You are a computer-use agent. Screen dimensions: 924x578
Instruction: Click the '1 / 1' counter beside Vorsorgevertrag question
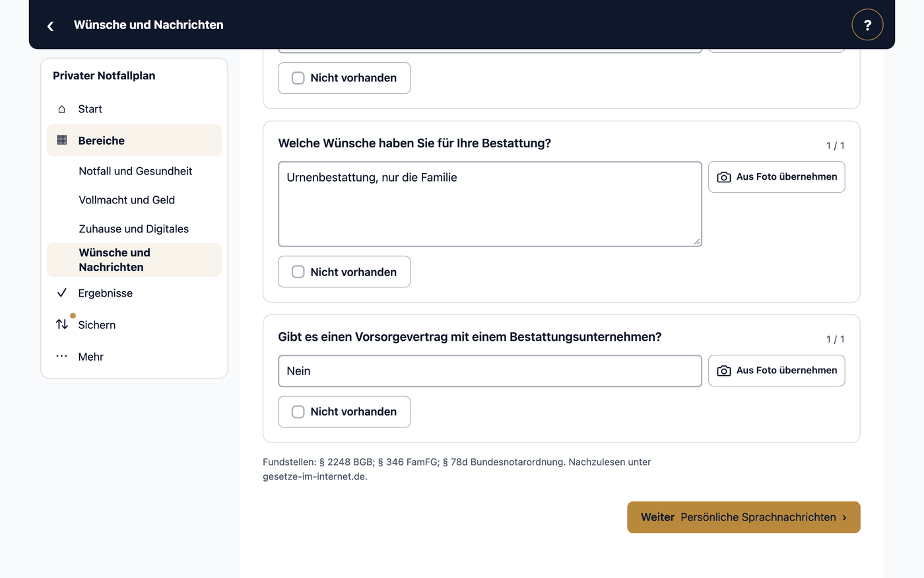[835, 339]
